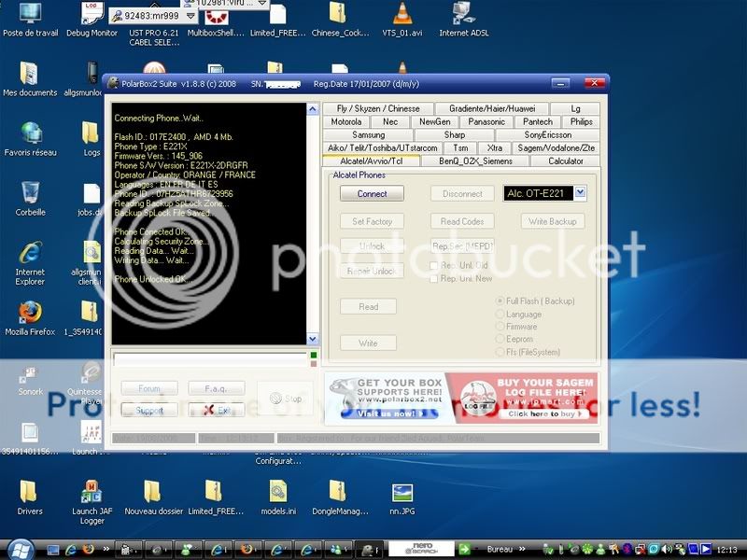This screenshot has width=747, height=560.
Task: Click the Read Codes button
Action: tap(462, 221)
